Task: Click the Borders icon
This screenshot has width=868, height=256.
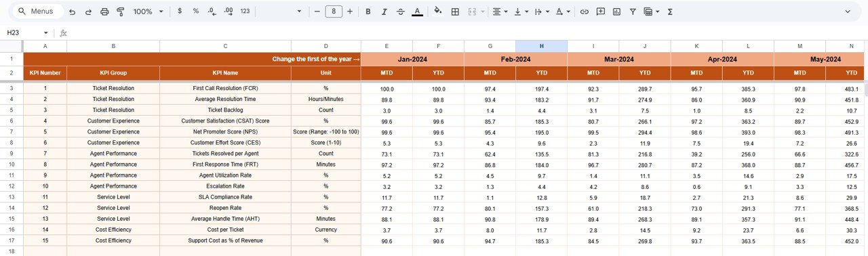Action: [455, 12]
